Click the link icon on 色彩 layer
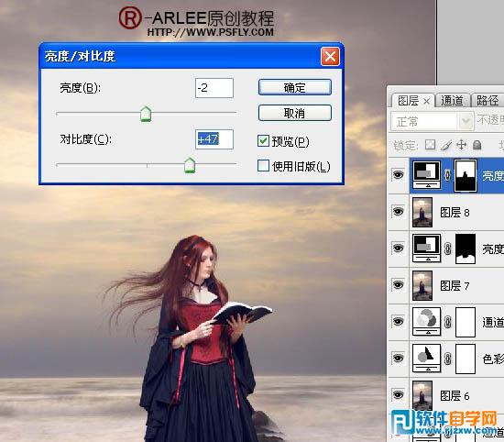Viewport: 504px width, 442px height. click(447, 359)
